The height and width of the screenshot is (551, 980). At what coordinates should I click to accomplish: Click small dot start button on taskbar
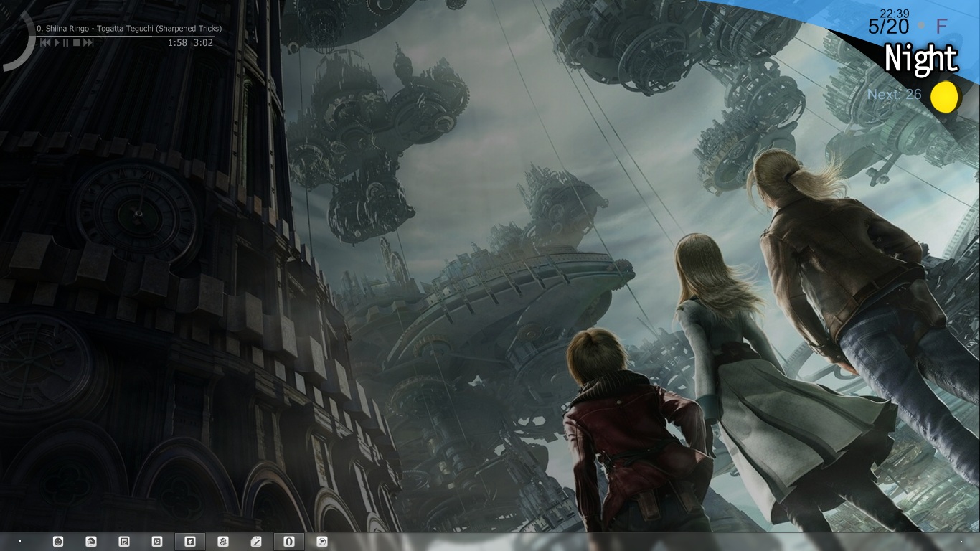(x=19, y=541)
